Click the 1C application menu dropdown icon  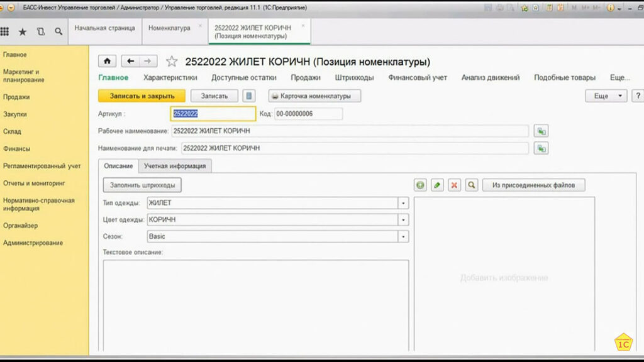point(11,8)
